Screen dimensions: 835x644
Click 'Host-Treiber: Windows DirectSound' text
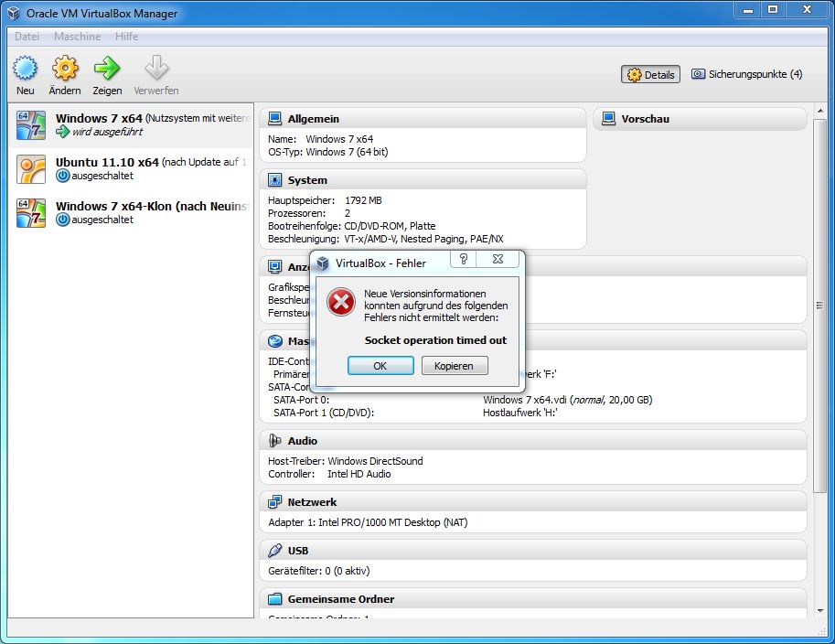(346, 461)
